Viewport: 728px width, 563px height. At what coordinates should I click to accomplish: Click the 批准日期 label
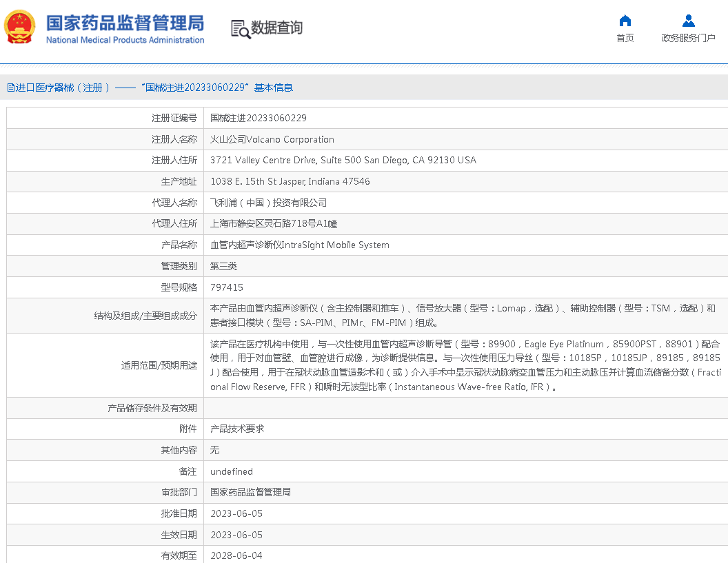[x=179, y=514]
